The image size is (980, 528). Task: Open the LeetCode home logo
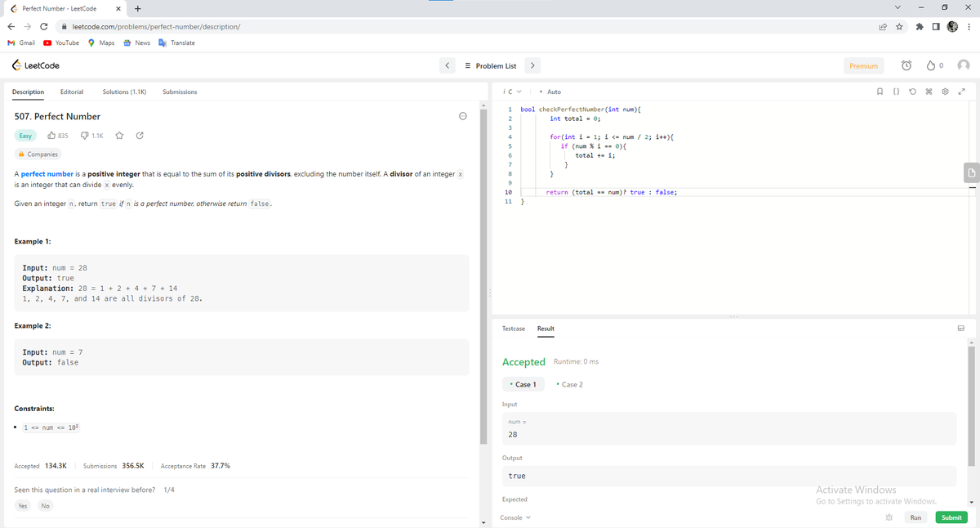click(35, 65)
